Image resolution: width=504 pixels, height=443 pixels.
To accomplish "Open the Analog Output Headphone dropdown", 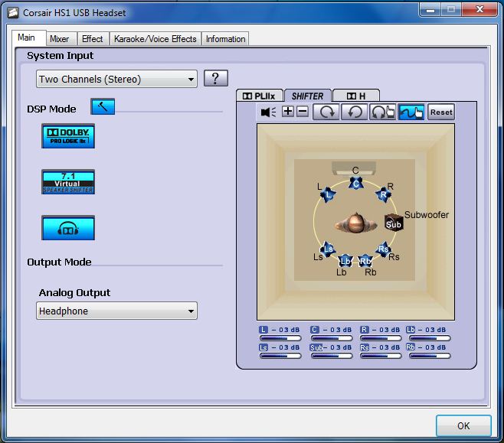I will [x=116, y=311].
